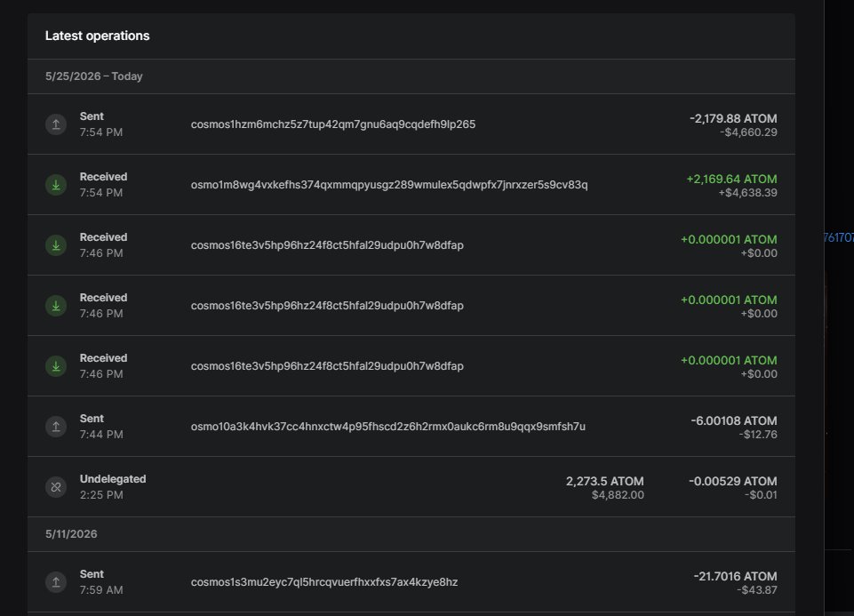Click the Sent icon at 7:44 PM

point(56,427)
